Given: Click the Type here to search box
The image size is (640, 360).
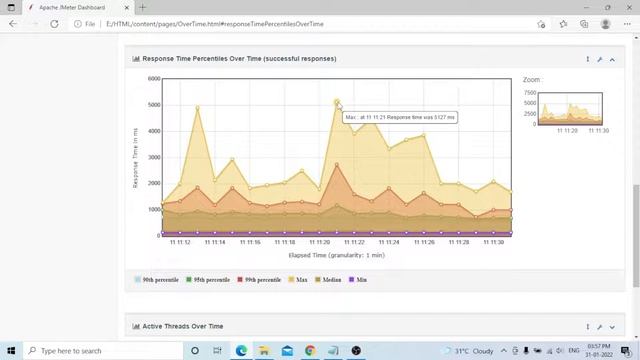Looking at the screenshot, I should pyautogui.click(x=103, y=351).
